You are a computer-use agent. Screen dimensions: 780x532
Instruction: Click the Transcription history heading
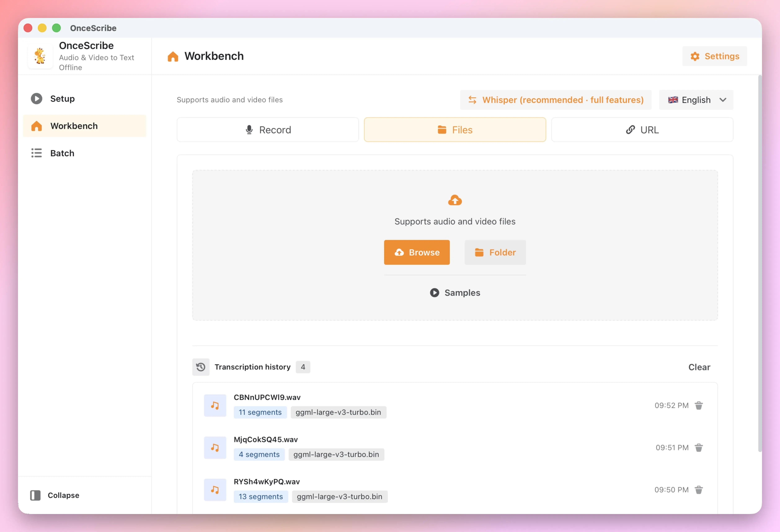(x=252, y=367)
